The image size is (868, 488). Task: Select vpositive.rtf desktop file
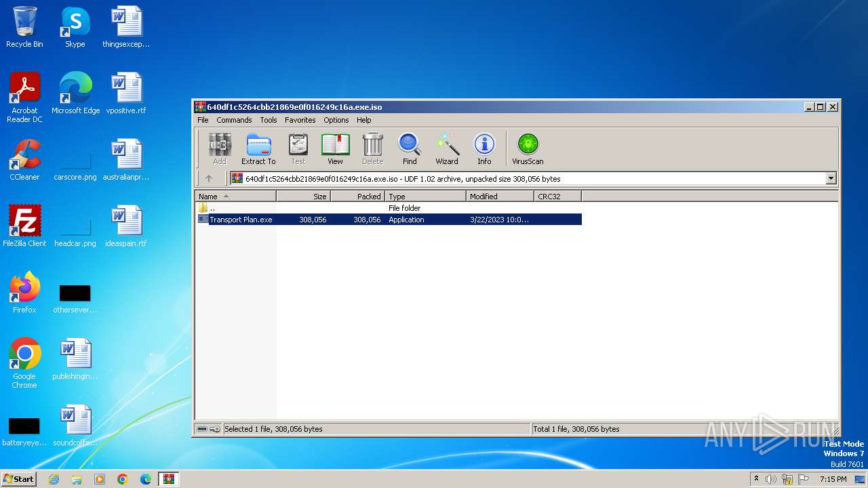[x=126, y=94]
